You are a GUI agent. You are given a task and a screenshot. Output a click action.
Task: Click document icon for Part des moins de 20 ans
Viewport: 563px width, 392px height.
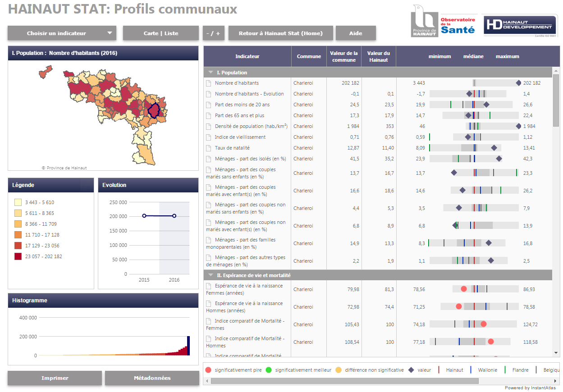click(209, 105)
